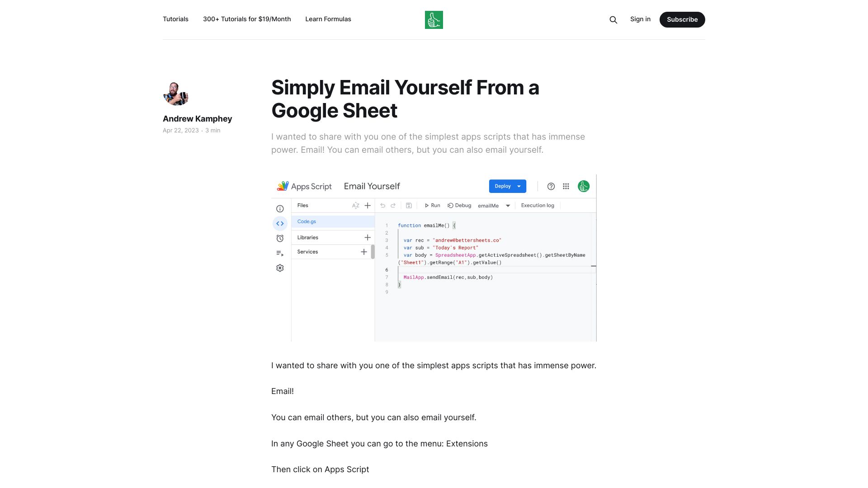Open the Tutorials nav link

(175, 19)
